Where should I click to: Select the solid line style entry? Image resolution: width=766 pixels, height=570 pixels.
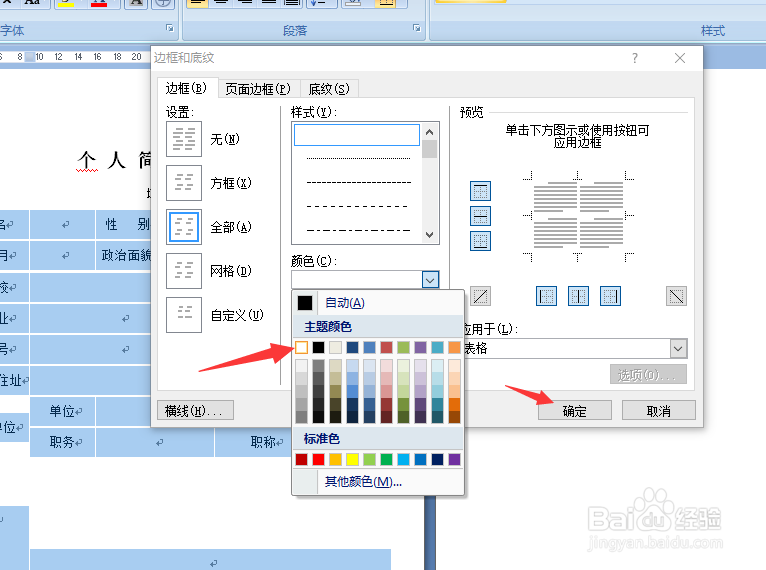click(357, 135)
